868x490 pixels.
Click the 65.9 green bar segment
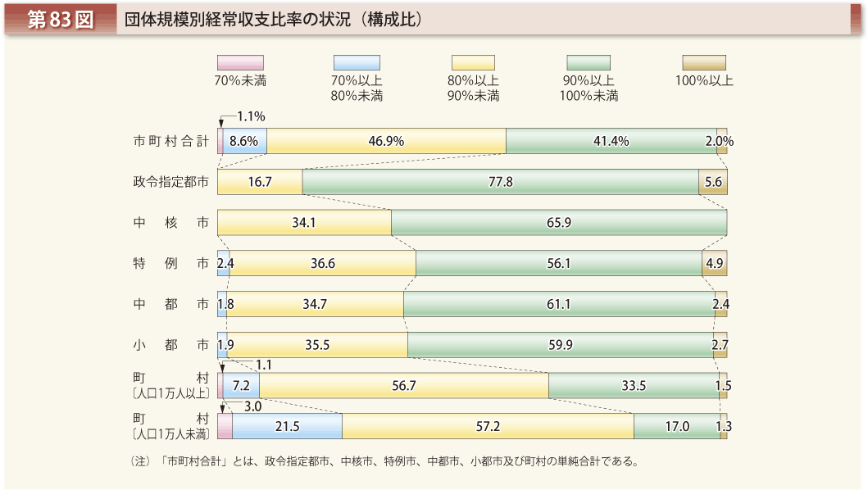[x=559, y=223]
